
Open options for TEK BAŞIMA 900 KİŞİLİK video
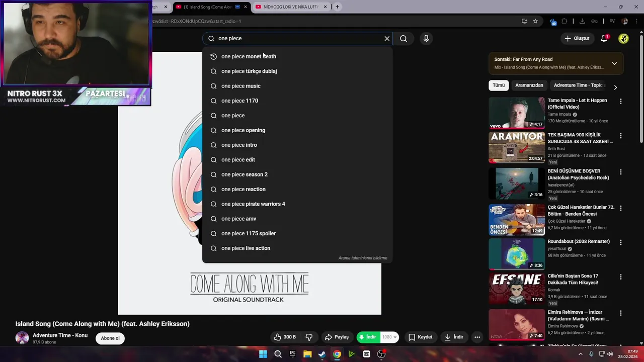[x=620, y=136]
